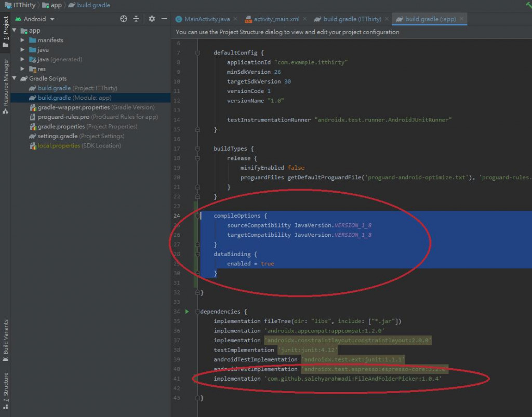The image size is (532, 417).
Task: Switch to activity_main.xml tab
Action: [276, 19]
